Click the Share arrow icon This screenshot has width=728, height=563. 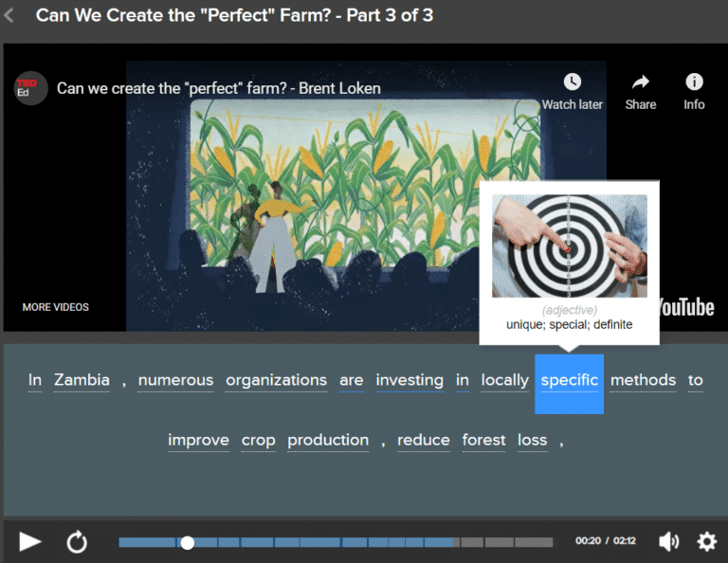[641, 82]
